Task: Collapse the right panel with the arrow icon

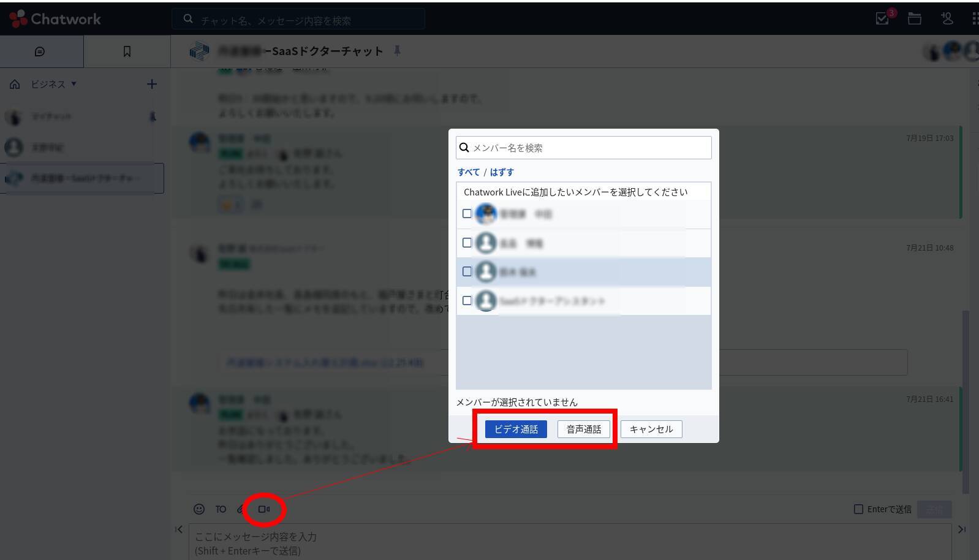Action: (962, 529)
